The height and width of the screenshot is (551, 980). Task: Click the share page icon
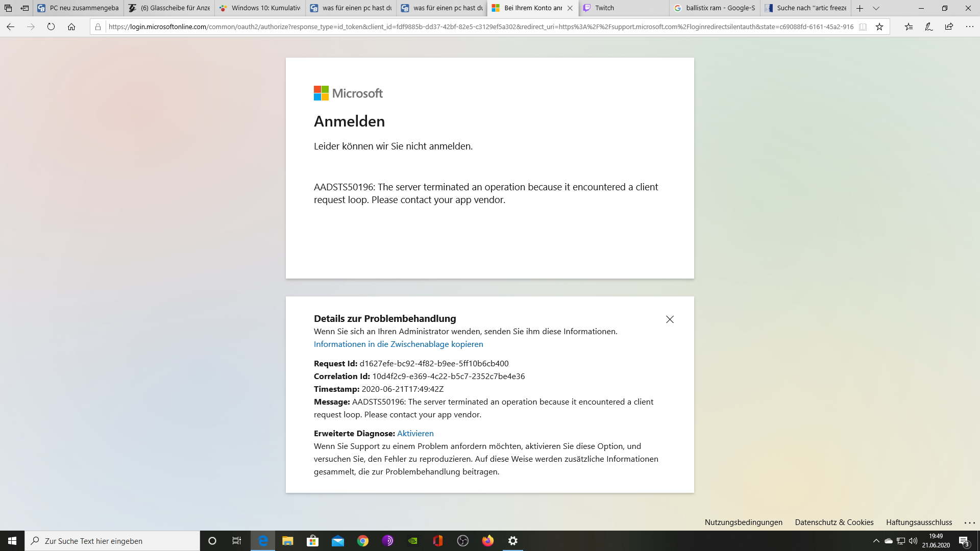click(x=949, y=27)
